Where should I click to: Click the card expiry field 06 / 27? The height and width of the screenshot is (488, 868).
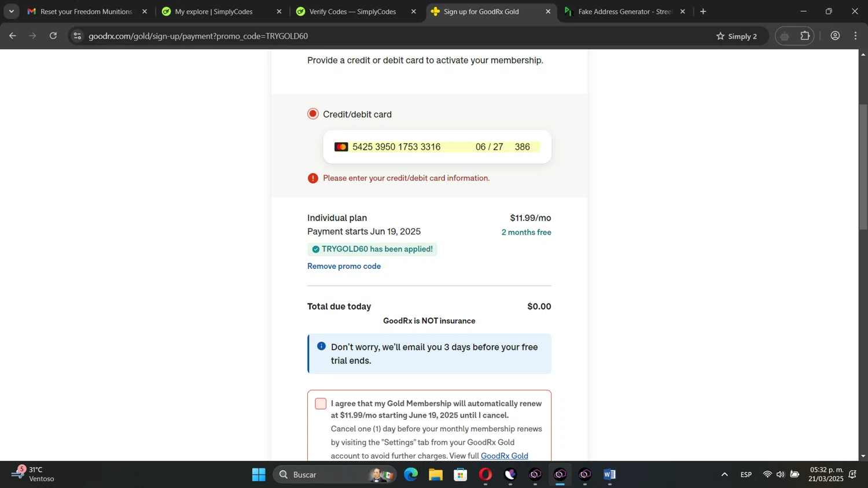point(489,147)
